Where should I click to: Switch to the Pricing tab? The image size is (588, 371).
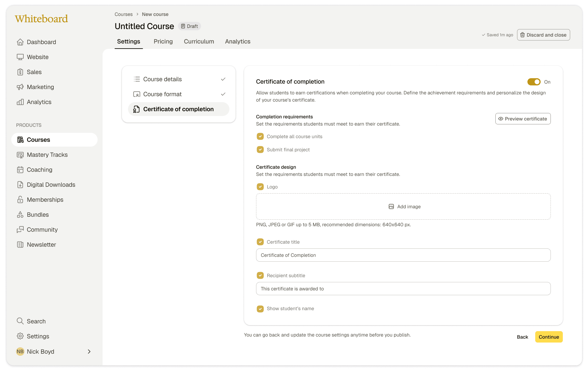163,41
